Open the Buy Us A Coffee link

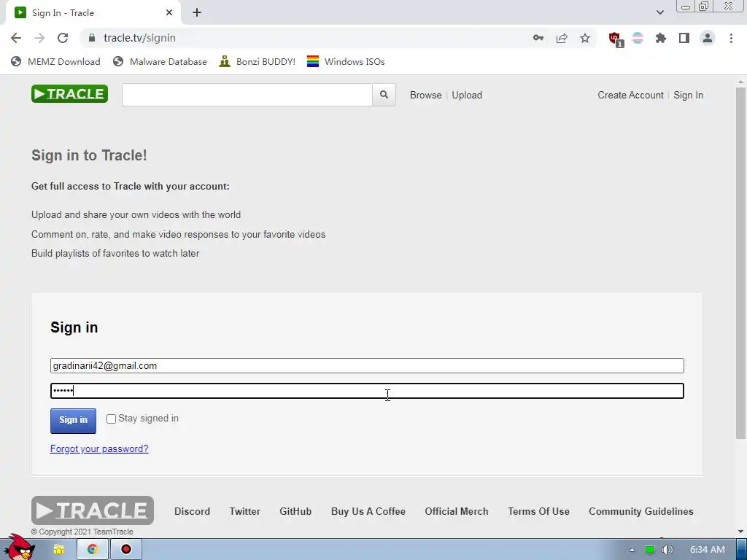[x=368, y=511]
